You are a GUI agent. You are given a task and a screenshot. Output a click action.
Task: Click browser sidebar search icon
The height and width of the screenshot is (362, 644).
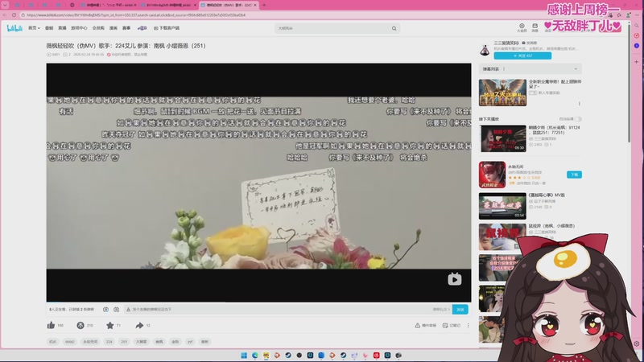click(x=637, y=26)
